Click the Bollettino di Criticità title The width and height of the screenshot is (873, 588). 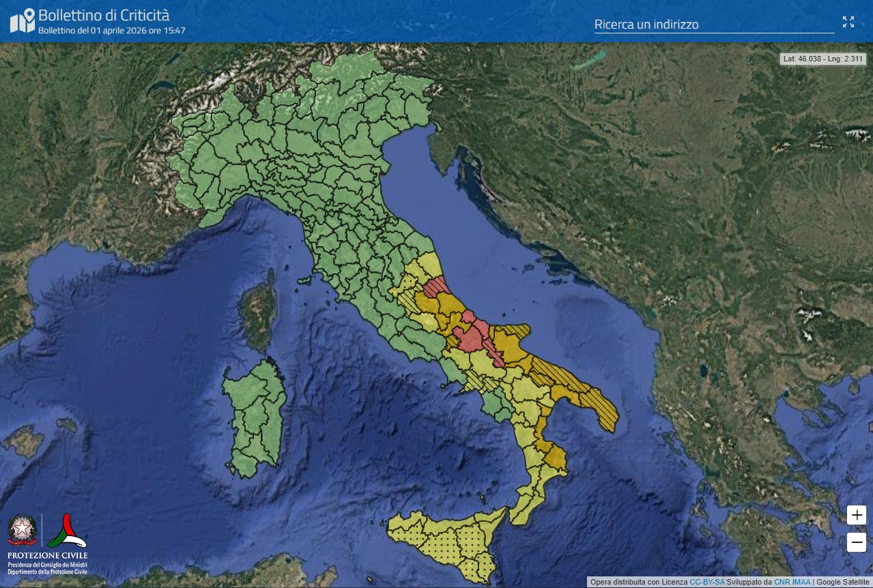[x=104, y=15]
